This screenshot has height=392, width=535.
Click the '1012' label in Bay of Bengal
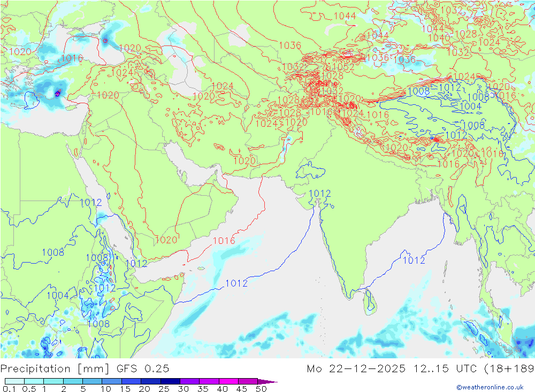tap(414, 260)
